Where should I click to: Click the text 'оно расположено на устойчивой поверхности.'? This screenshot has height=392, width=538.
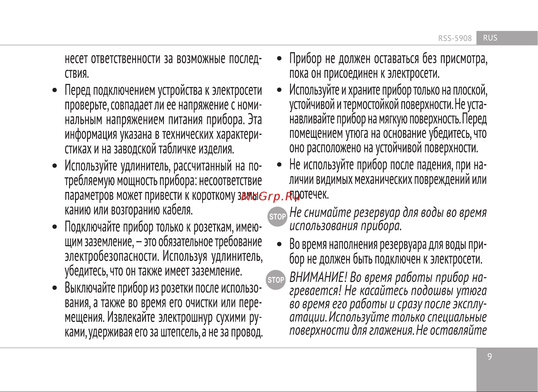tap(384, 148)
